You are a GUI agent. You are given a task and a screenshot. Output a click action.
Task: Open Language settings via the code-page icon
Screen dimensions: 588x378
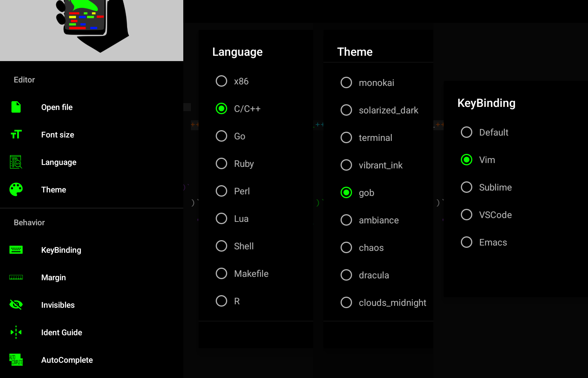16,162
